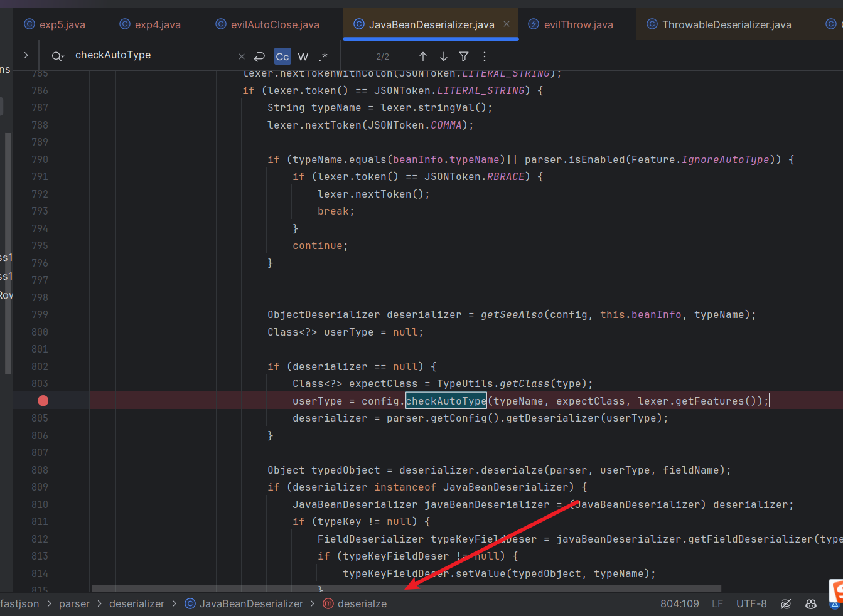Open the evilThrow.java tab
The width and height of the screenshot is (843, 616).
[x=570, y=24]
